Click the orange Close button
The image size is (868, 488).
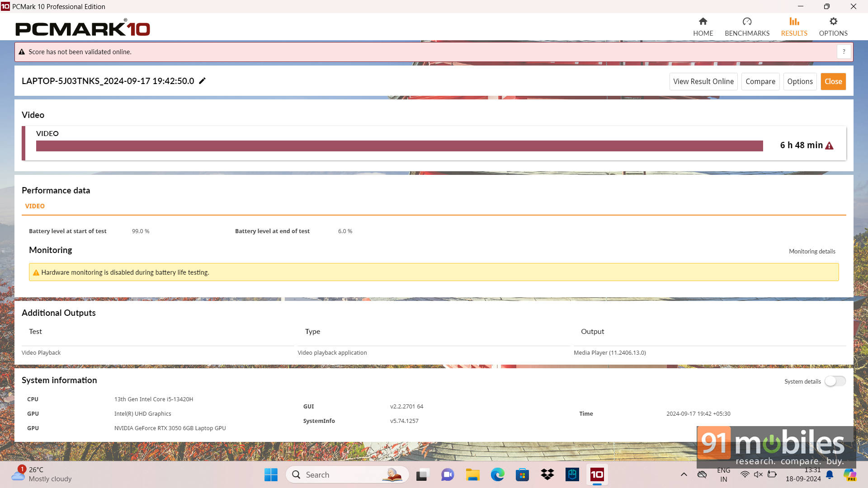point(833,81)
